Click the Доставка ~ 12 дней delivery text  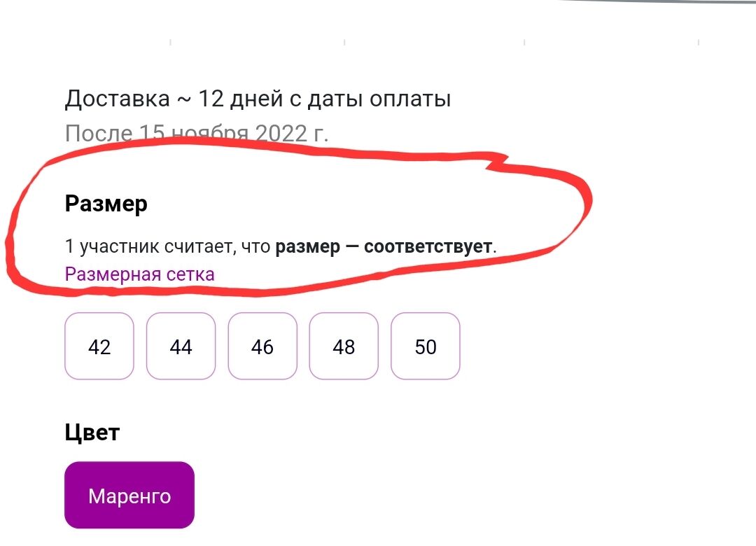pyautogui.click(x=257, y=99)
